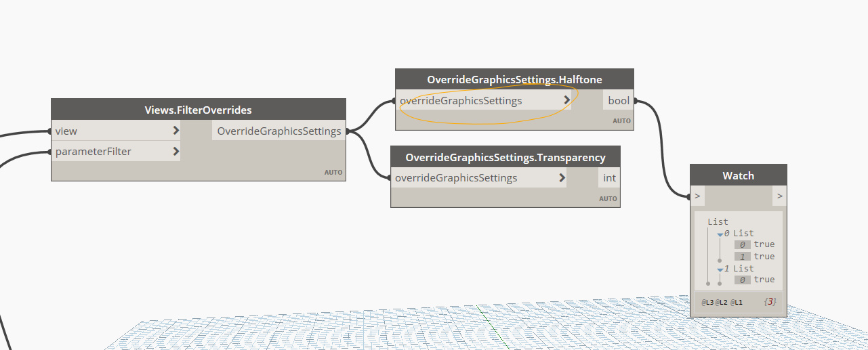
Task: Collapse the 1 List item in Watch
Action: point(720,269)
